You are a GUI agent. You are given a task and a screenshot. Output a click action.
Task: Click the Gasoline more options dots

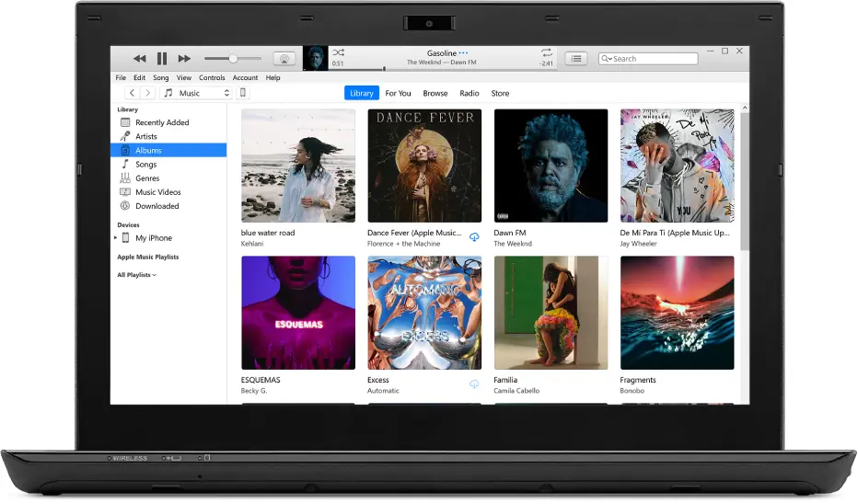point(463,53)
